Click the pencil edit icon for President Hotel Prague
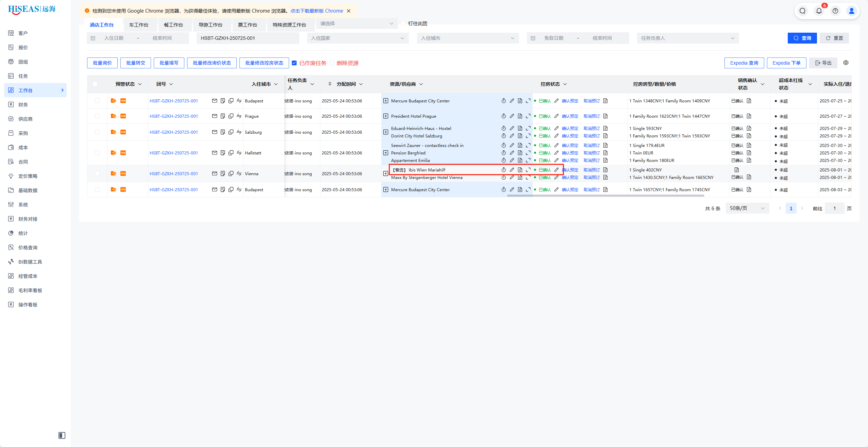This screenshot has width=868, height=447. (512, 116)
